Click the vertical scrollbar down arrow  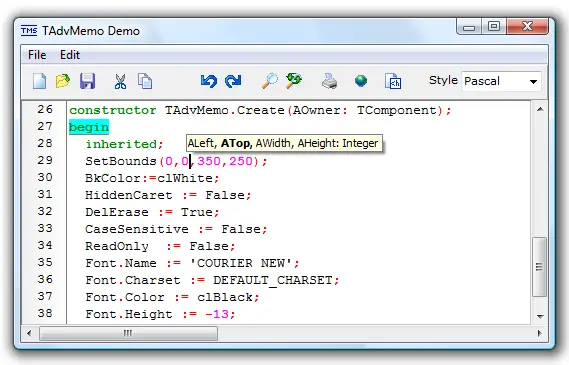(x=540, y=316)
